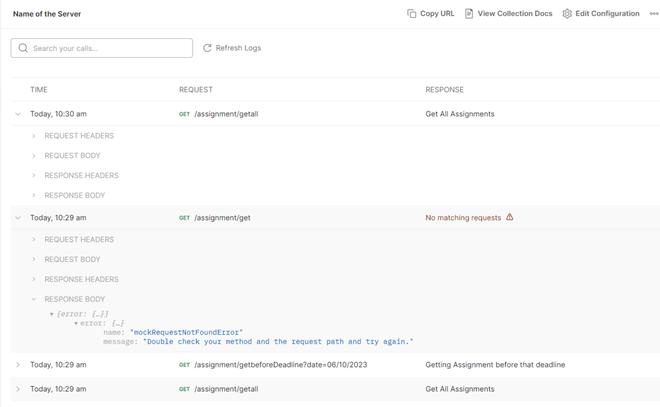Collapse the outer error JSON node

[x=52, y=314]
